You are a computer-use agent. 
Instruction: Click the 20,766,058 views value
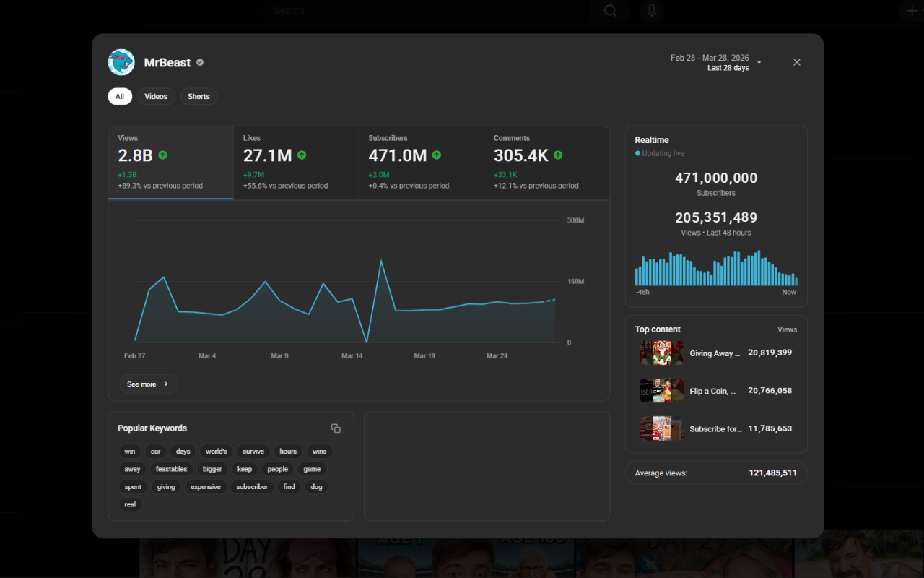click(x=770, y=390)
